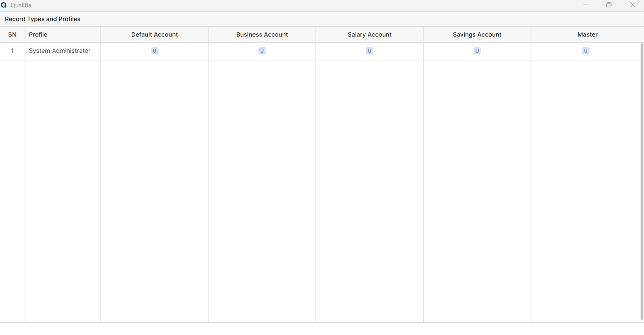Restore down the Qualitia window
The height and width of the screenshot is (335, 644).
[609, 5]
